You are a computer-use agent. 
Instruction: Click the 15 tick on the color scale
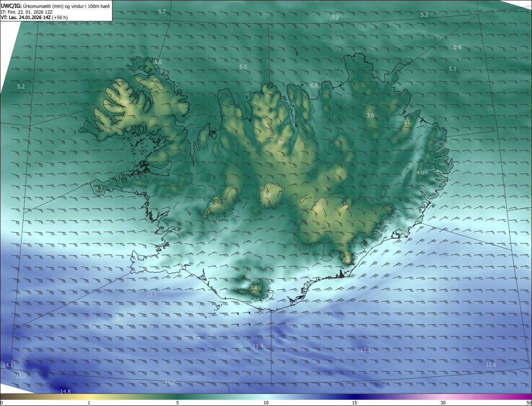[x=355, y=403]
